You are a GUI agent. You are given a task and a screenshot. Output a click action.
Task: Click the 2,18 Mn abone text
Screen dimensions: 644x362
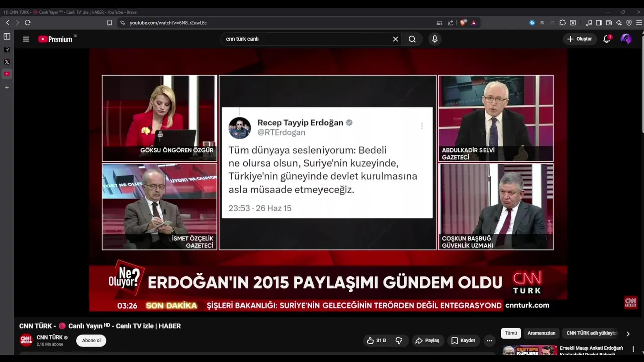50,344
